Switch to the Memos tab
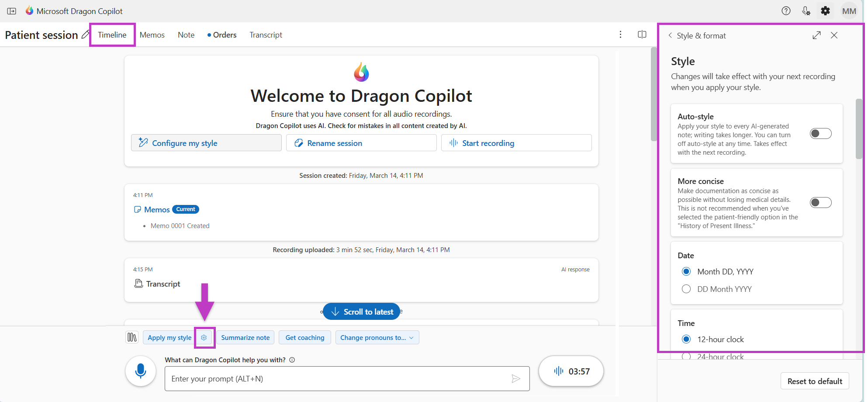 click(x=152, y=35)
